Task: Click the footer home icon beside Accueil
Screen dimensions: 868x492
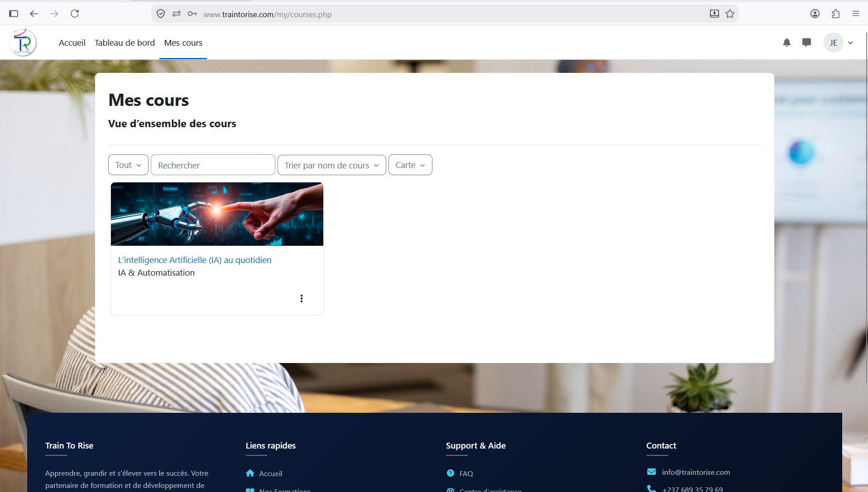Action: pyautogui.click(x=250, y=473)
